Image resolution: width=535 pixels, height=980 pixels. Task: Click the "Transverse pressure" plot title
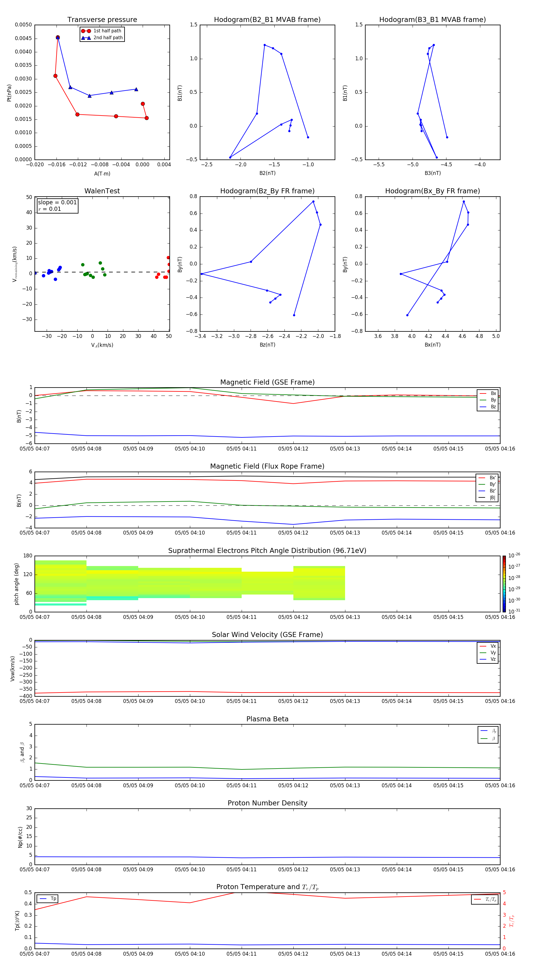coord(102,20)
